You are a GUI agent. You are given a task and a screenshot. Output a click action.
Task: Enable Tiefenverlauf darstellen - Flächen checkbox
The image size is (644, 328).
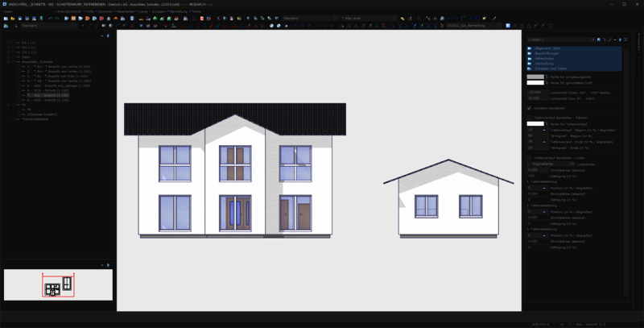(529, 117)
